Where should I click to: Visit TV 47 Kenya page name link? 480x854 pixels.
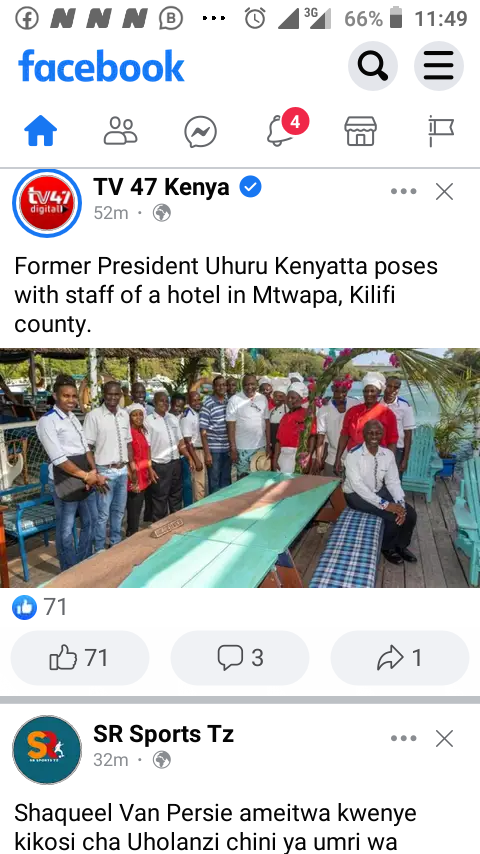click(x=161, y=187)
